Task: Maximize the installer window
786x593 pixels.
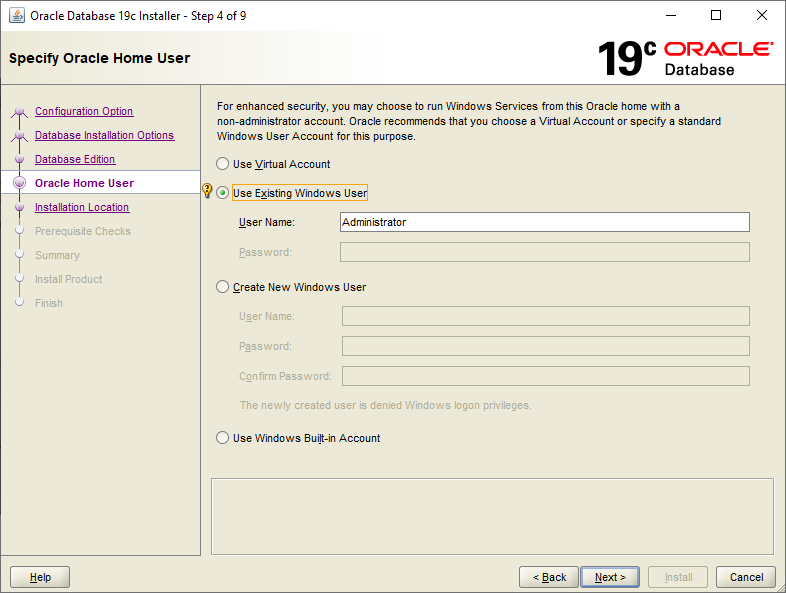Action: (x=716, y=16)
